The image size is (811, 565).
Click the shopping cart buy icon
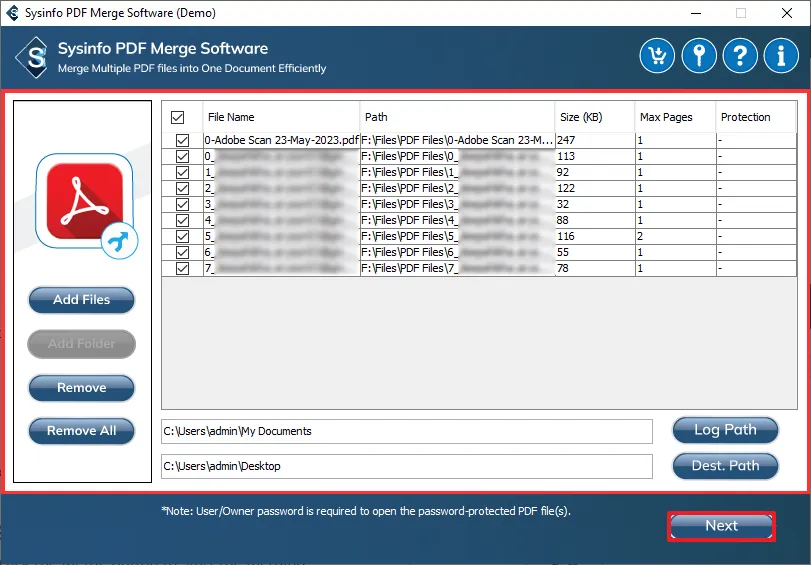[x=657, y=56]
